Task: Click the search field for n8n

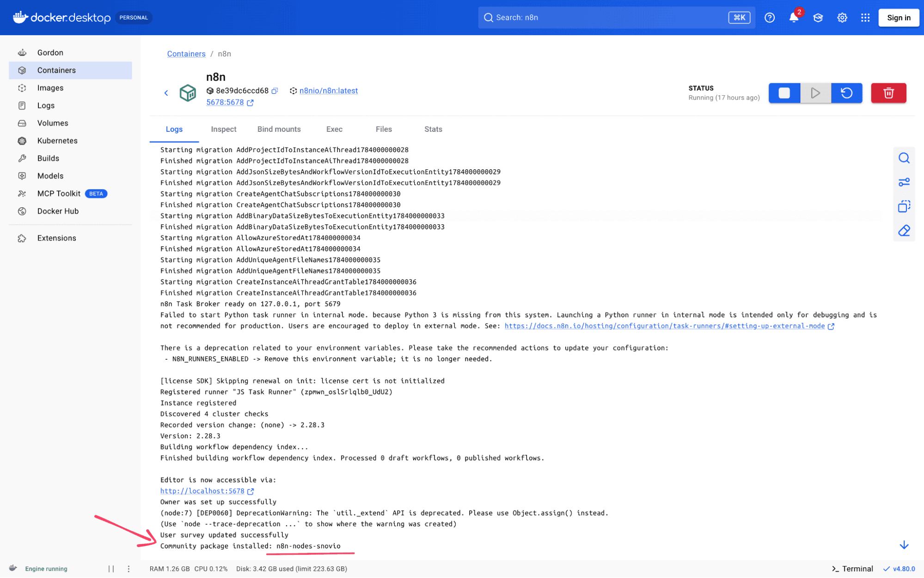Action: click(x=616, y=18)
